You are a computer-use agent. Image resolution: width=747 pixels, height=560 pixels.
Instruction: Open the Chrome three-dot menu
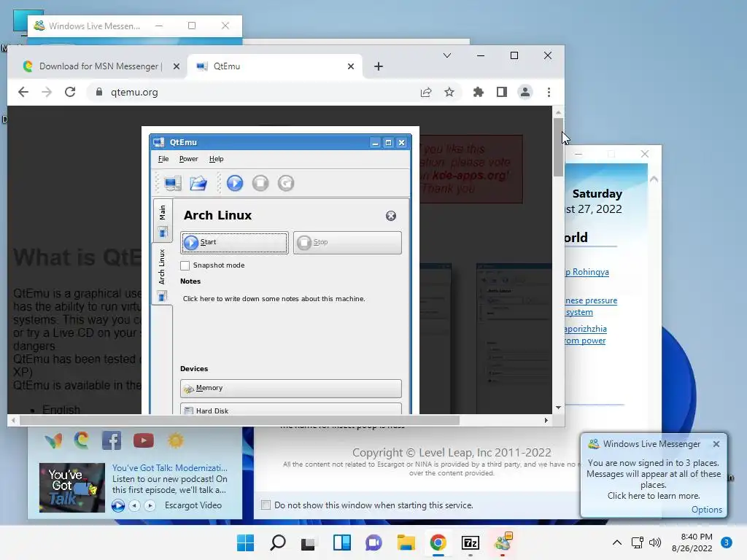coord(549,93)
